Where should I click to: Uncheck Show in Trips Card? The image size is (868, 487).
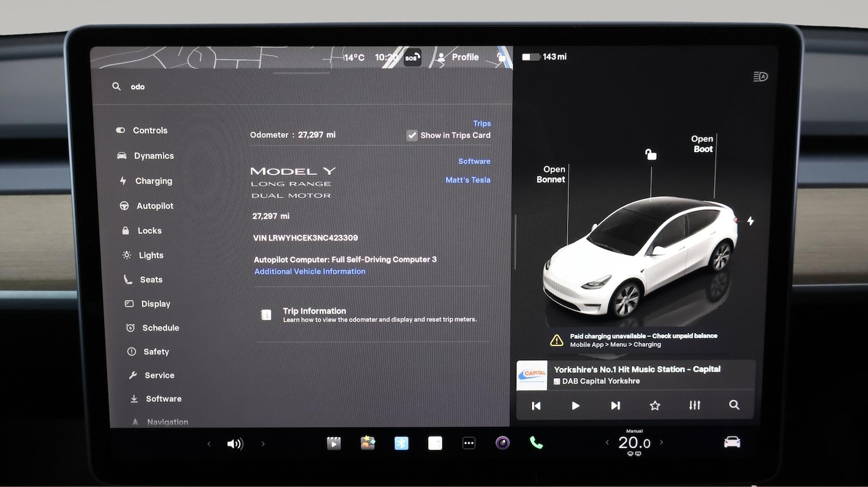click(x=412, y=135)
